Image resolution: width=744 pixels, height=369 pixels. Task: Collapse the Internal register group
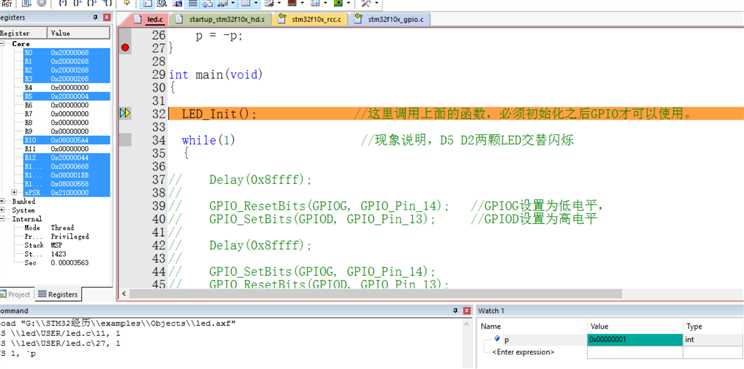tap(3, 219)
